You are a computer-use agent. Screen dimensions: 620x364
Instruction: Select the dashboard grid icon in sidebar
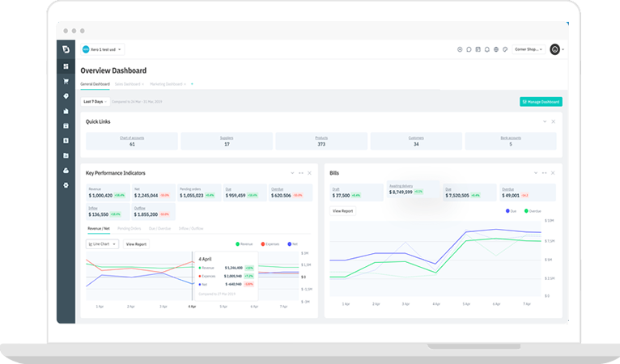66,66
